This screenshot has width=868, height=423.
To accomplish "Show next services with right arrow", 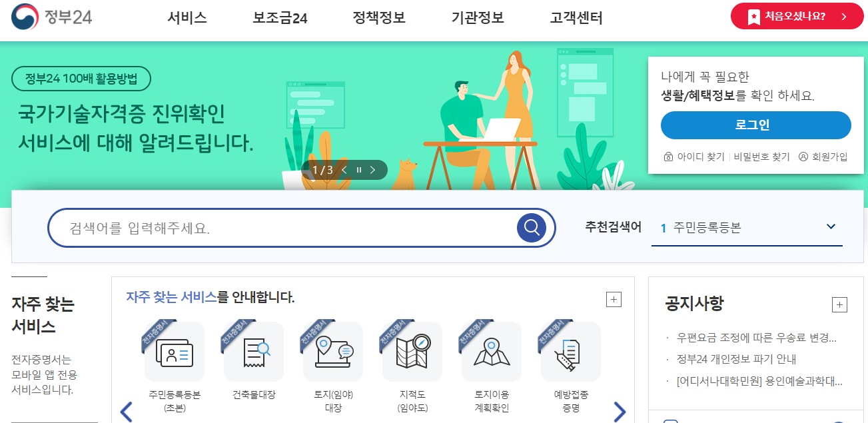I will 620,412.
